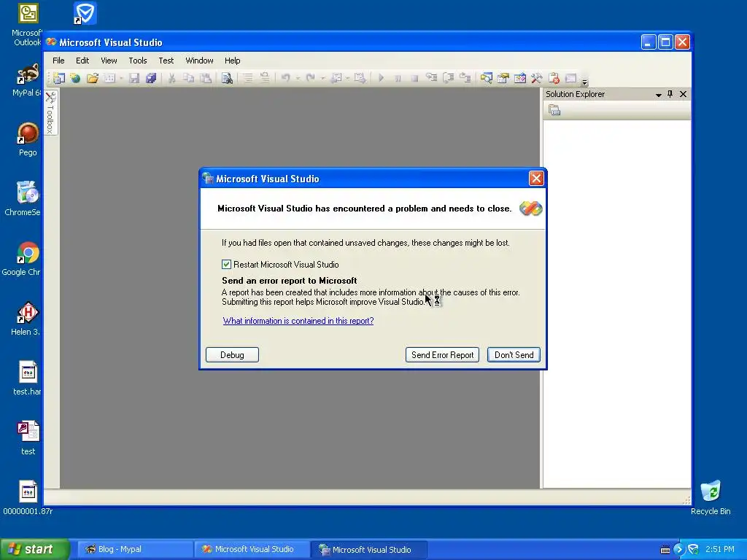747x560 pixels.
Task: Open the Undo history dropdown arrow
Action: pos(298,78)
